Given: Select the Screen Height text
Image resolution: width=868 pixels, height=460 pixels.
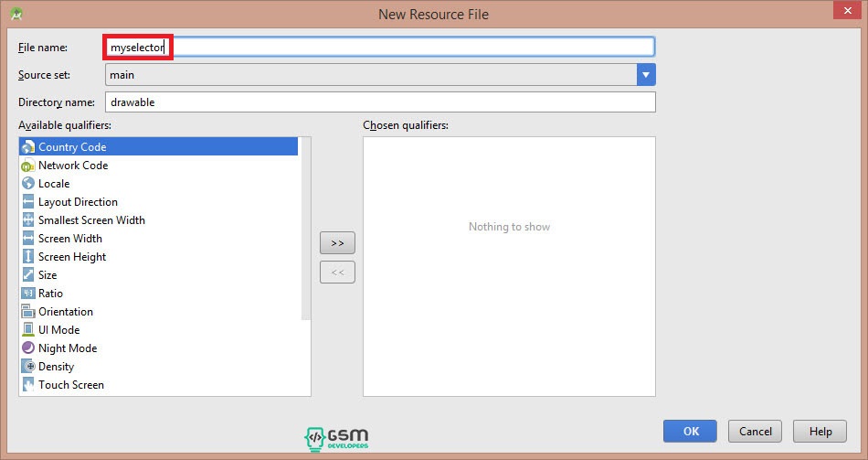Looking at the screenshot, I should [72, 257].
